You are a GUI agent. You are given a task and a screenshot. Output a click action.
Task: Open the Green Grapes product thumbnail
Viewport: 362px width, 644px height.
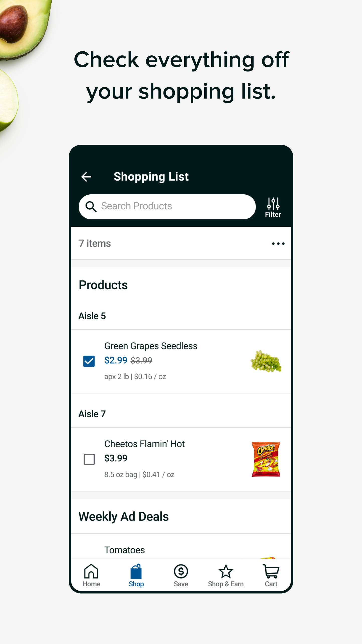(266, 361)
